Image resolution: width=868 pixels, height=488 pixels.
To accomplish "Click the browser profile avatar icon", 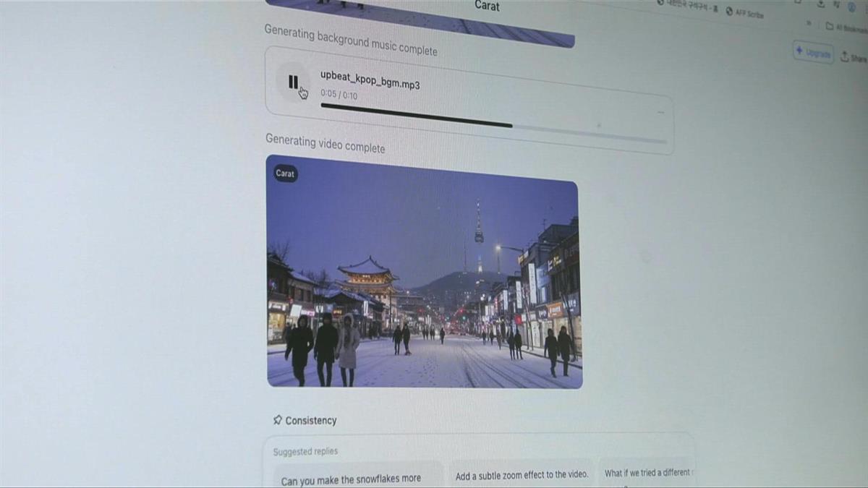I will (852, 7).
